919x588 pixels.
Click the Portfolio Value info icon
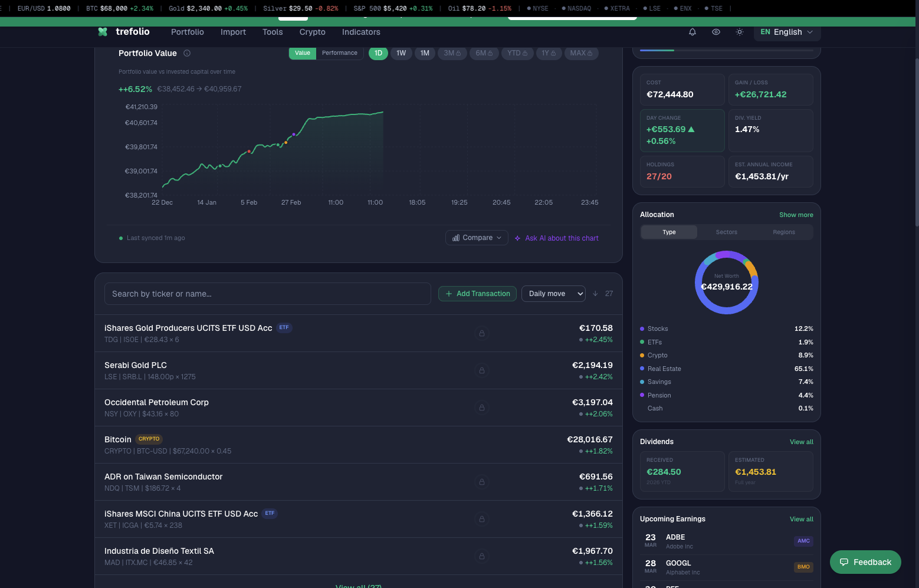click(x=187, y=53)
